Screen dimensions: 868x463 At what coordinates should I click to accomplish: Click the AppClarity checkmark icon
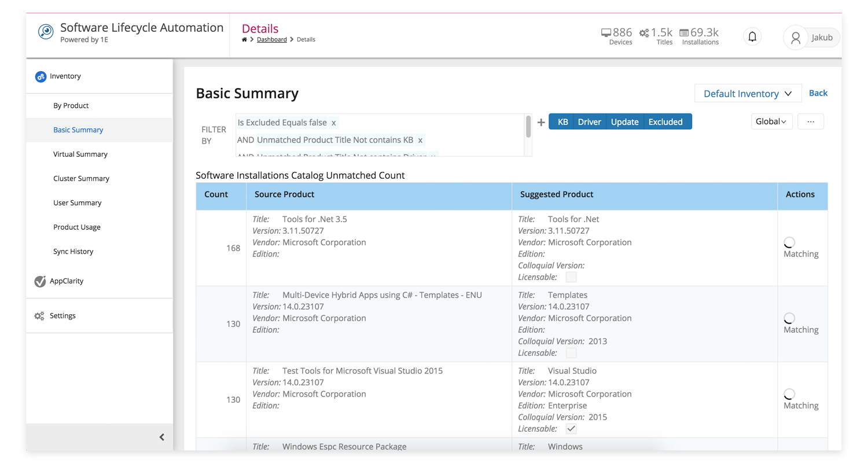[40, 281]
